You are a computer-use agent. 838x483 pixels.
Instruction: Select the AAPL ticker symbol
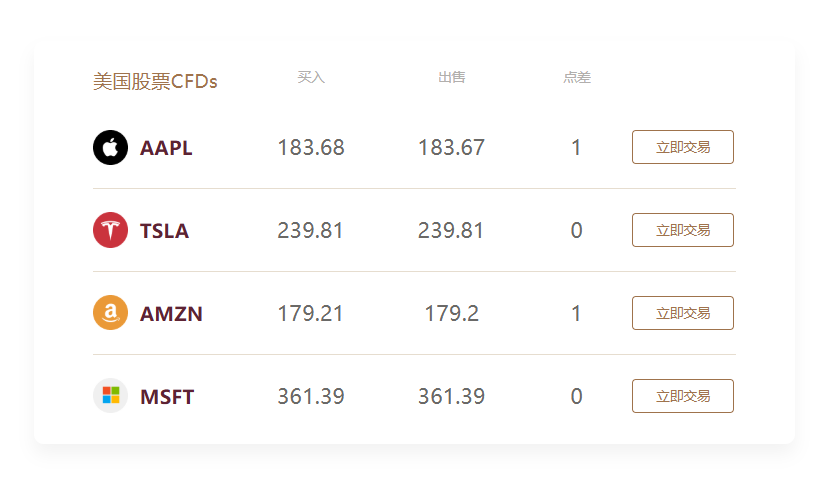tap(166, 148)
